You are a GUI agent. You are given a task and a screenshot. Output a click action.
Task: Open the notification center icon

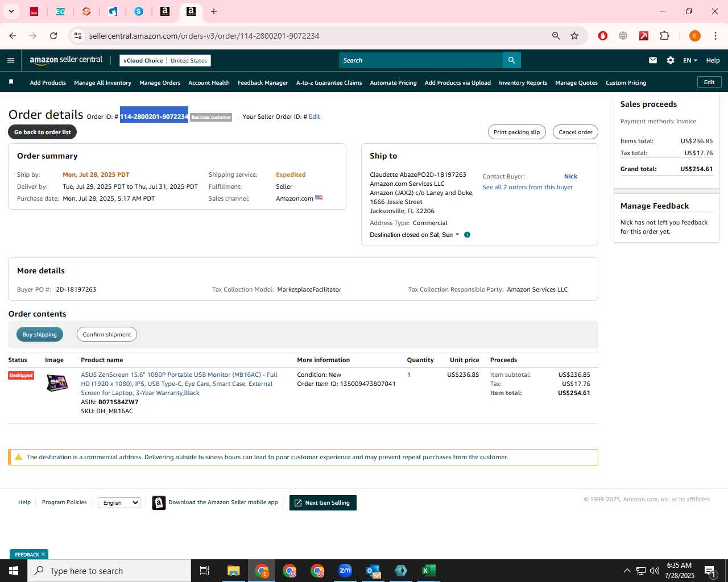coord(710,571)
